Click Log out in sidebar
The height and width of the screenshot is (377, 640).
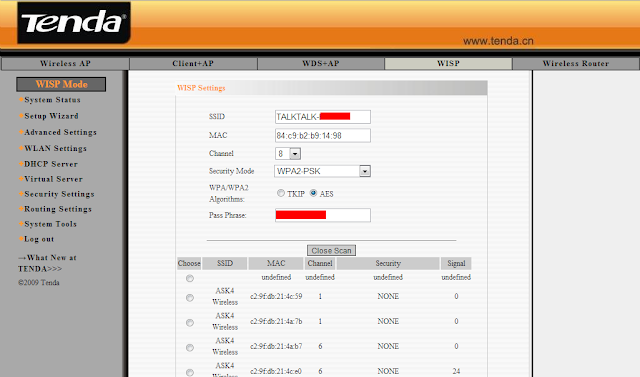pyautogui.click(x=39, y=240)
